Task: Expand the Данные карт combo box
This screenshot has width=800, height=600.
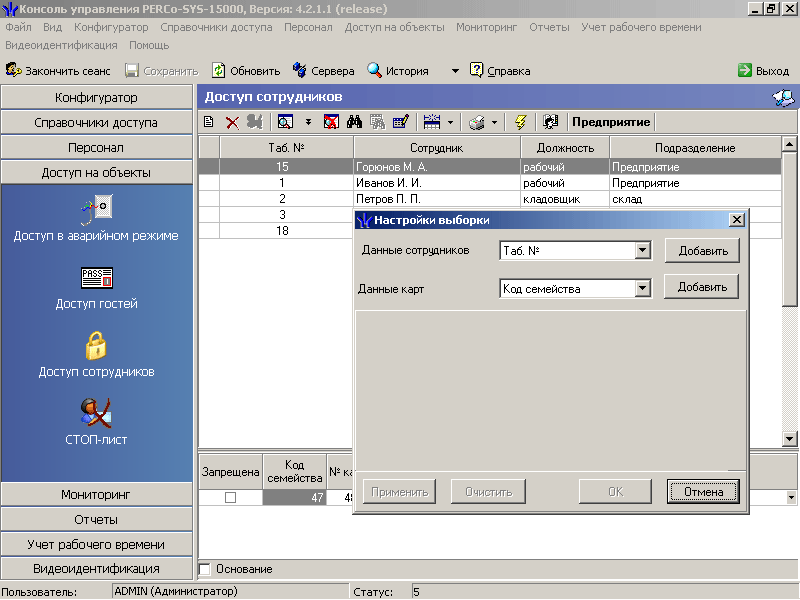Action: [x=643, y=289]
